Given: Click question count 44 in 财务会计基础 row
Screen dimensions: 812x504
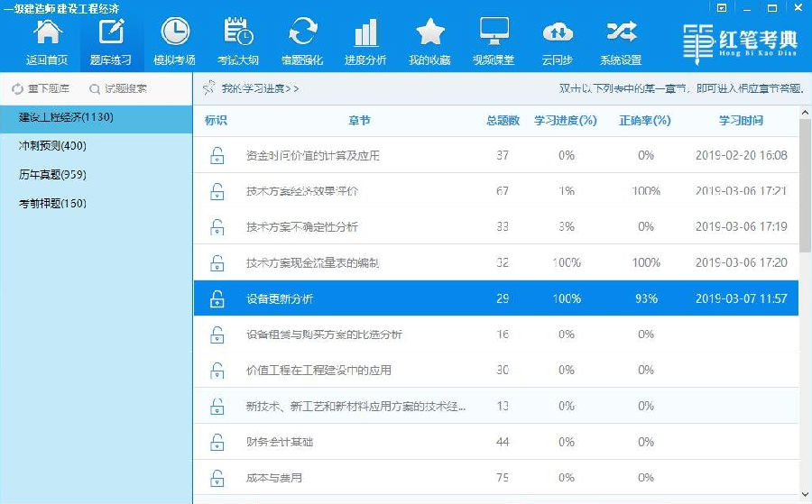Looking at the screenshot, I should point(503,442).
